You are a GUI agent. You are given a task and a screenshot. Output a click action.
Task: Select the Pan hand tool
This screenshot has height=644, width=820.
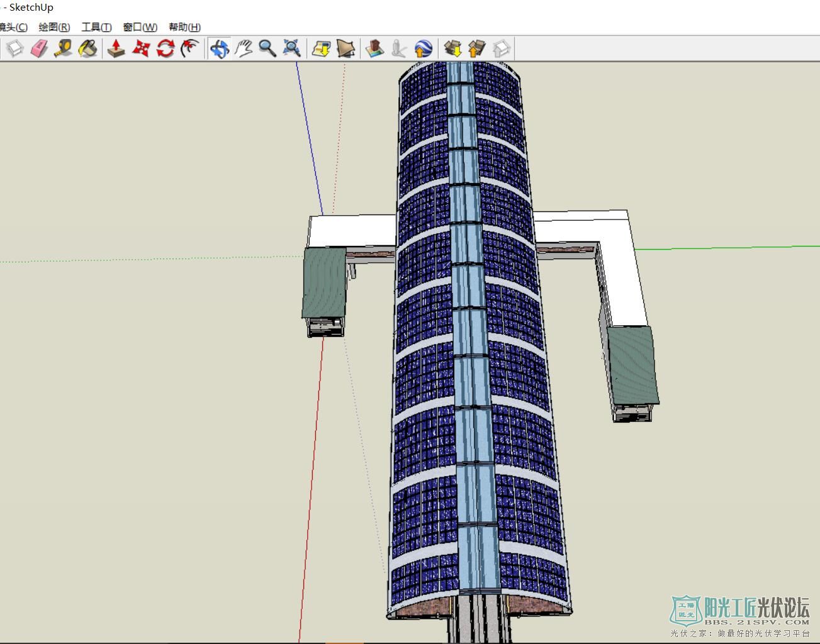244,48
